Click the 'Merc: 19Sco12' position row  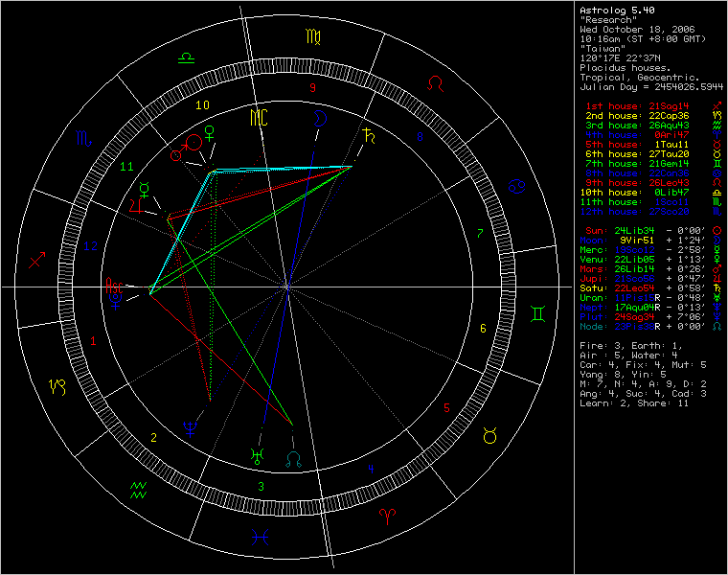point(651,250)
